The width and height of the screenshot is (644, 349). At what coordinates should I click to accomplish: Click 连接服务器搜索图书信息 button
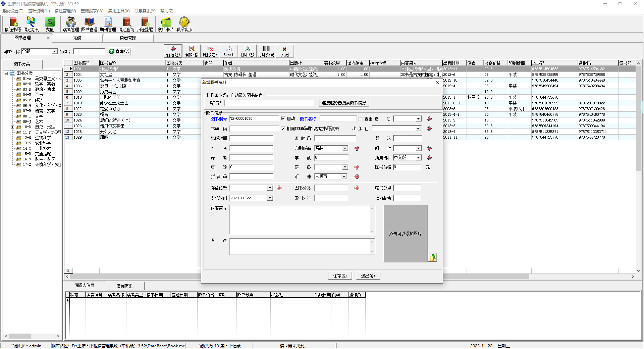point(344,103)
